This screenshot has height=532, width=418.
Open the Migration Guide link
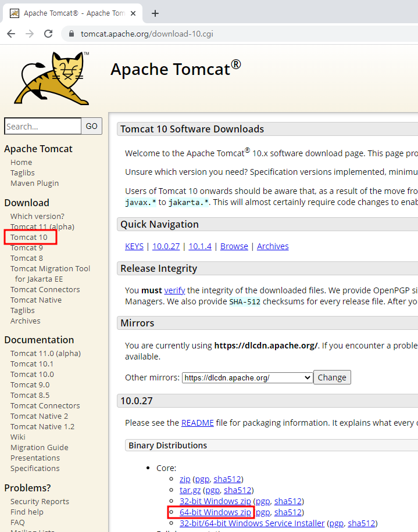coord(40,448)
